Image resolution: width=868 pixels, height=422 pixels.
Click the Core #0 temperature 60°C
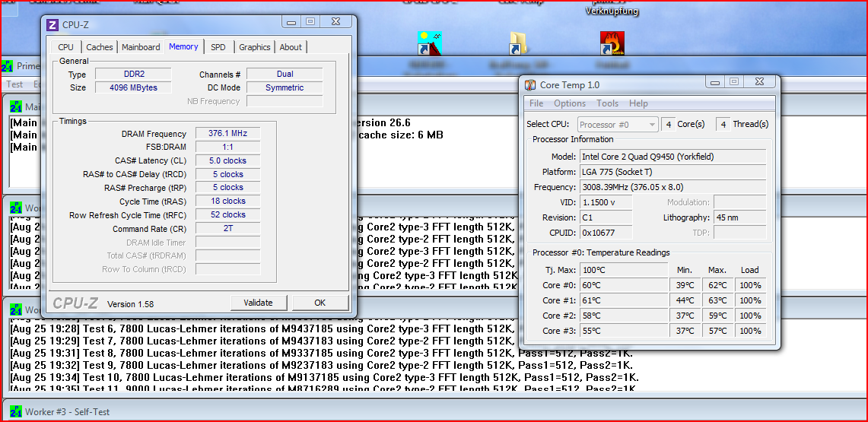[624, 285]
